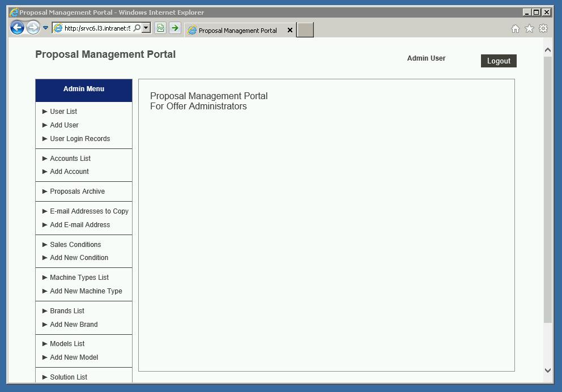The height and width of the screenshot is (392, 562).
Task: Close the Proposal Management Portal tab
Action: [290, 31]
